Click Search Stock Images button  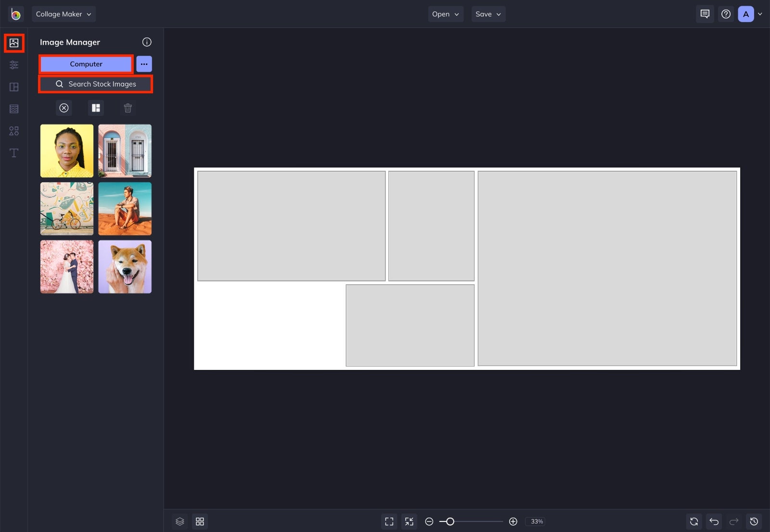tap(96, 84)
